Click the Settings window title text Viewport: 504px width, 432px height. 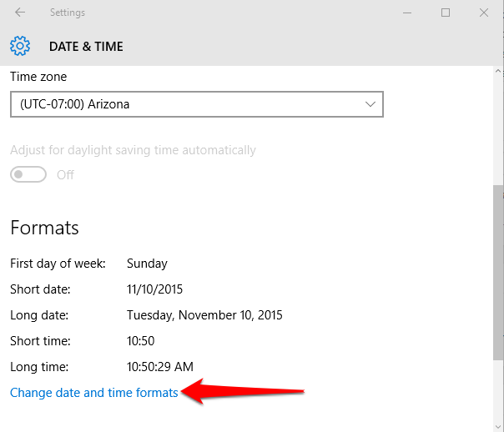coord(68,13)
